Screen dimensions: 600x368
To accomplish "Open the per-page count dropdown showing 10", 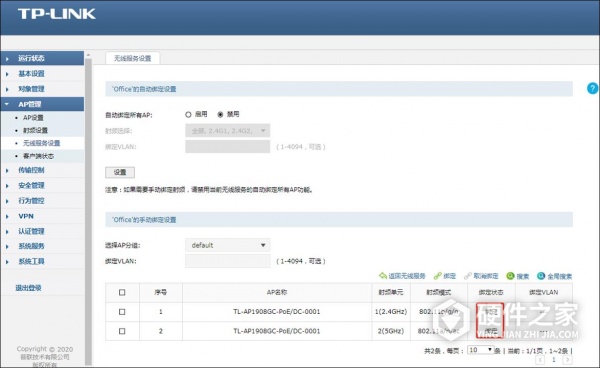I will 481,350.
